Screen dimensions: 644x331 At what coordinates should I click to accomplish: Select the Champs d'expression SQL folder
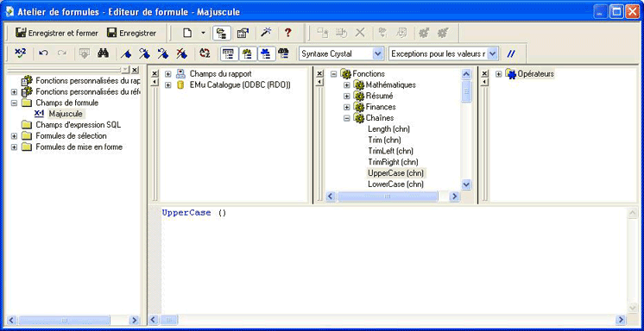[78, 125]
